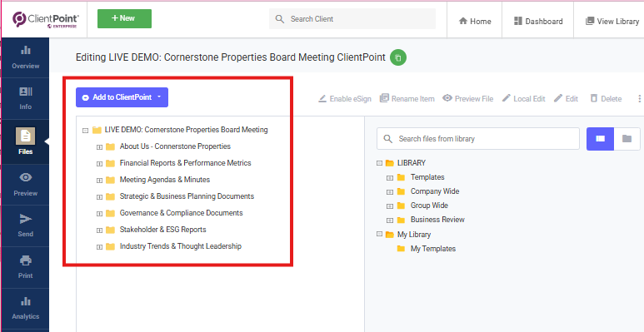The height and width of the screenshot is (332, 644).
Task: Switch library to folder view toggle
Action: [627, 139]
